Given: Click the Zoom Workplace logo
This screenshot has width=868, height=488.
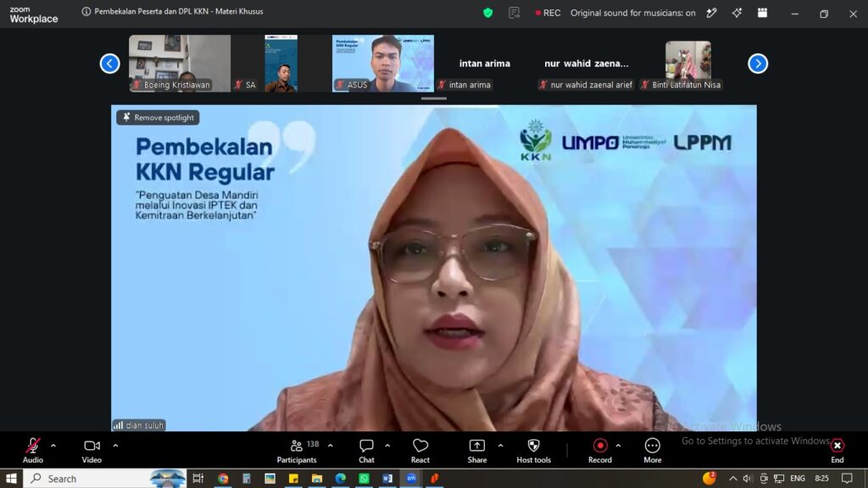Looking at the screenshot, I should coord(33,14).
